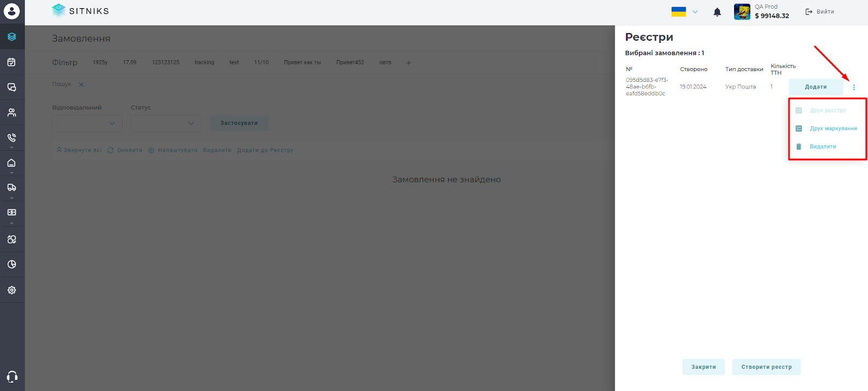Click the Застосувати button

[x=239, y=123]
